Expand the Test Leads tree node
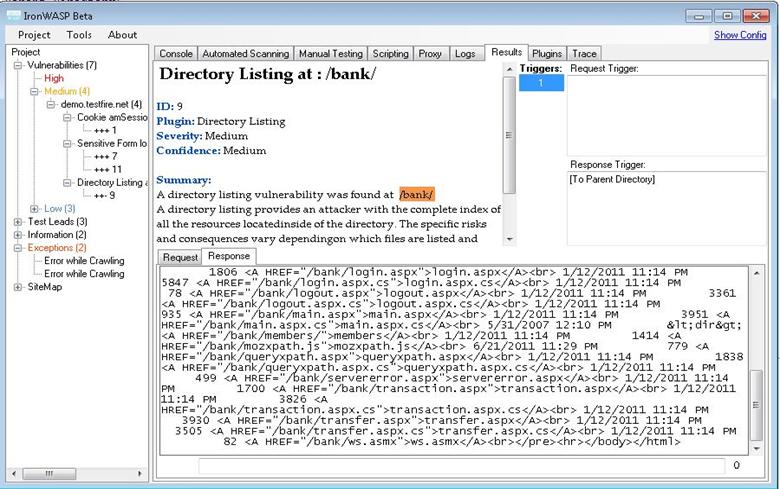 (18, 221)
